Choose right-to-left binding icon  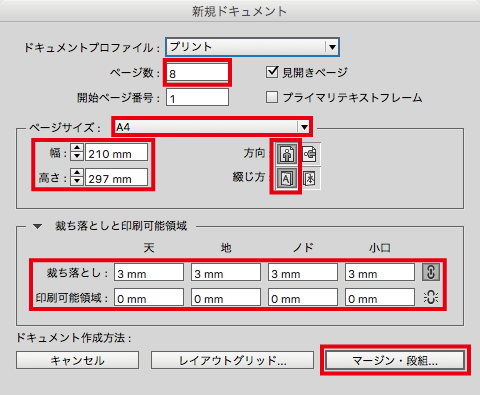pos(310,179)
